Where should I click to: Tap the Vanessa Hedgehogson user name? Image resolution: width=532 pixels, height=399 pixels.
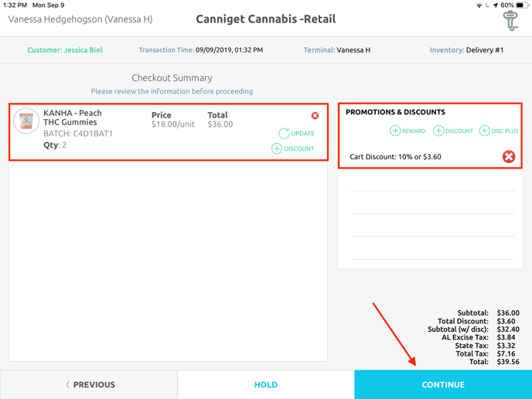point(80,19)
